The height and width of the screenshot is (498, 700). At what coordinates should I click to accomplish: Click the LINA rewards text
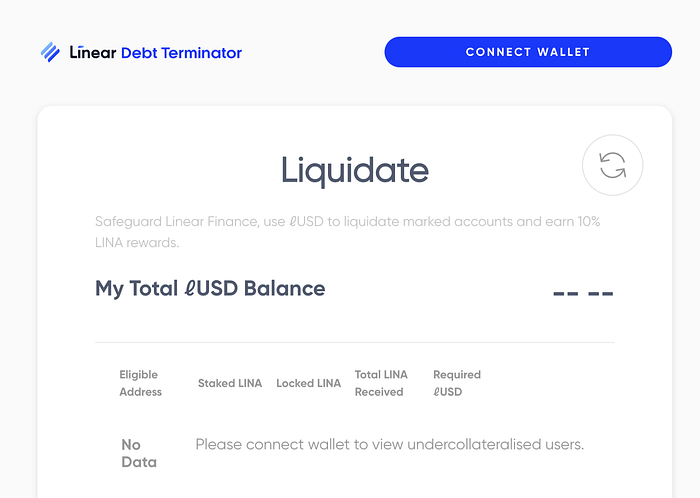click(137, 242)
